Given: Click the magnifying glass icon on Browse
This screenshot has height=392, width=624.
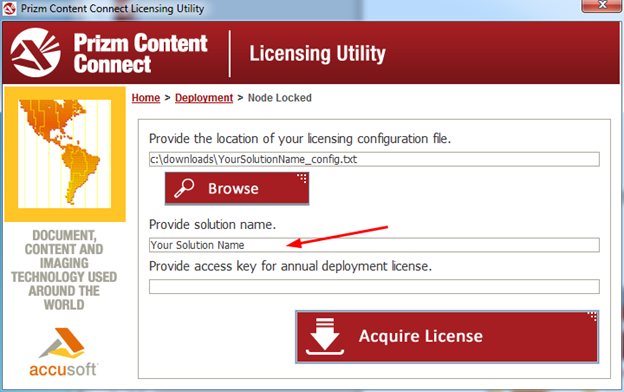Looking at the screenshot, I should 184,188.
